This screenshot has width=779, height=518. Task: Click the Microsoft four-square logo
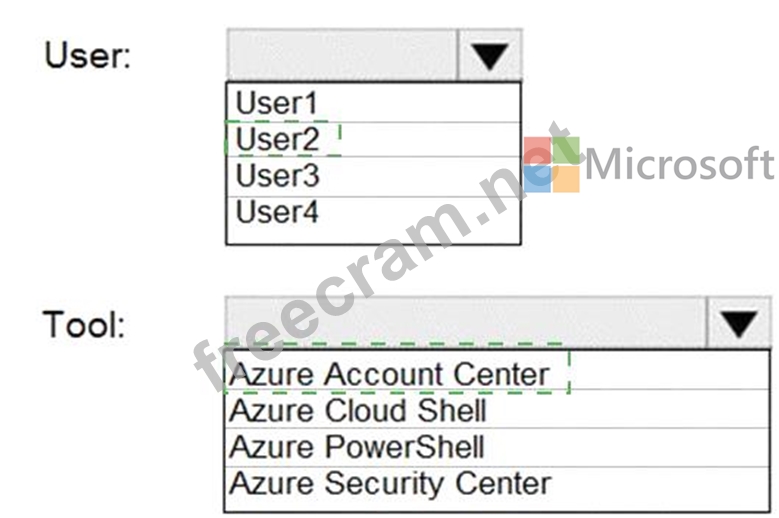pos(551,164)
